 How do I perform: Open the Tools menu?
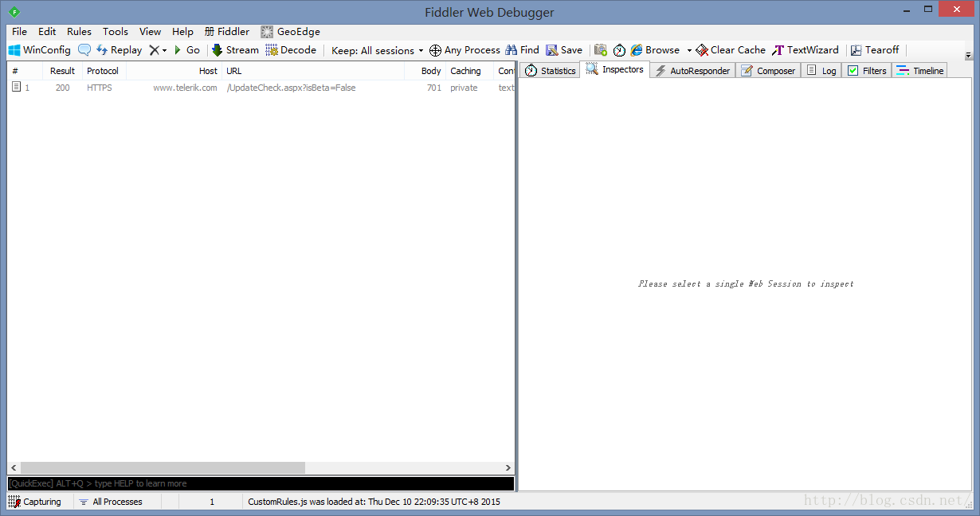(116, 32)
